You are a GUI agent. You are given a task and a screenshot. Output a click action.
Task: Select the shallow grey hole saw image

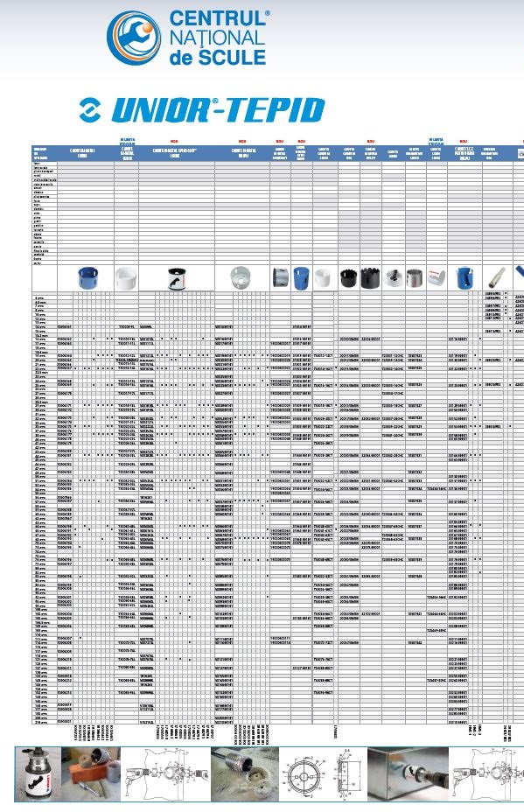point(239,278)
